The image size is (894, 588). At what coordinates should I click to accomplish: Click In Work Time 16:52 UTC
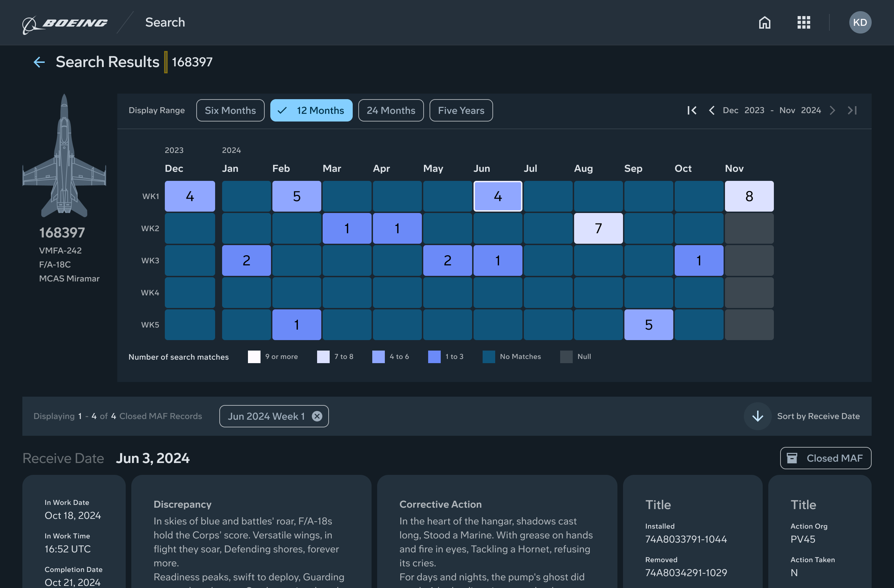(68, 549)
